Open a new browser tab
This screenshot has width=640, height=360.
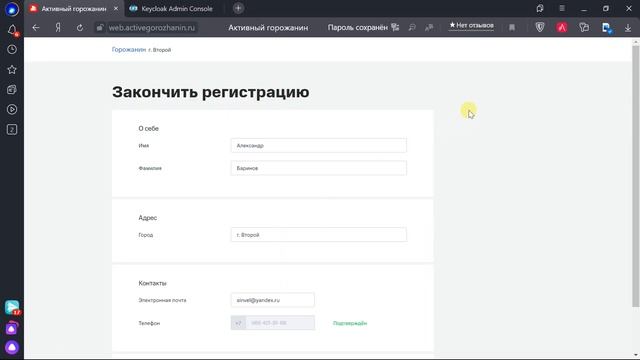click(x=238, y=8)
